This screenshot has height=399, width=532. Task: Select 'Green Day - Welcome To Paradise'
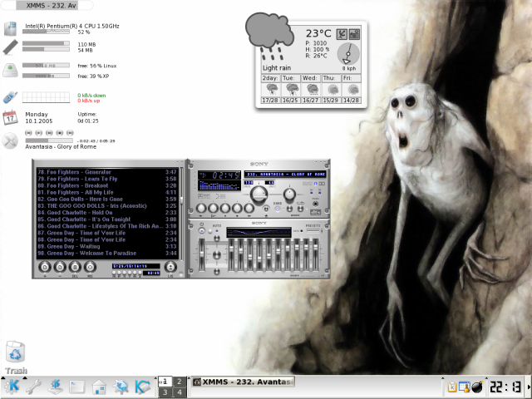pyautogui.click(x=107, y=254)
